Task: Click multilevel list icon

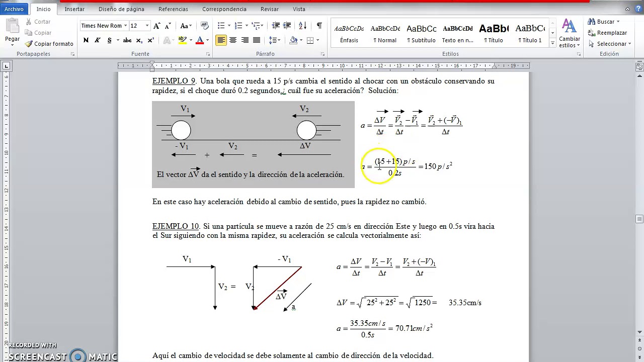Action: click(x=255, y=26)
